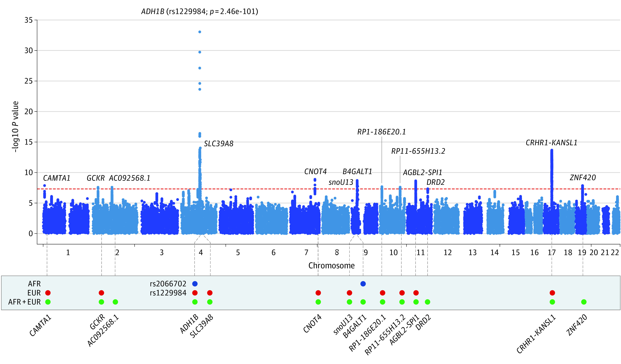Select the AFR + EUR row label in the panel
621x364 pixels.
click(24, 302)
